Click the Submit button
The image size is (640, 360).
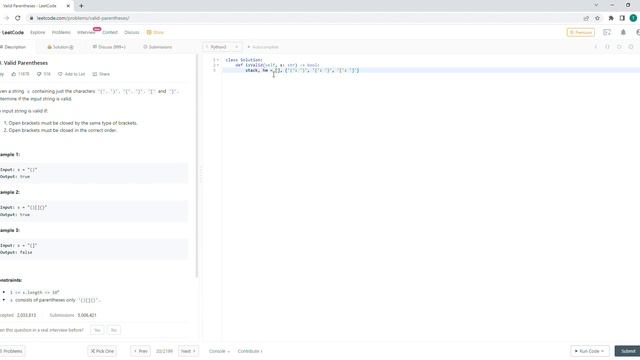(627, 351)
